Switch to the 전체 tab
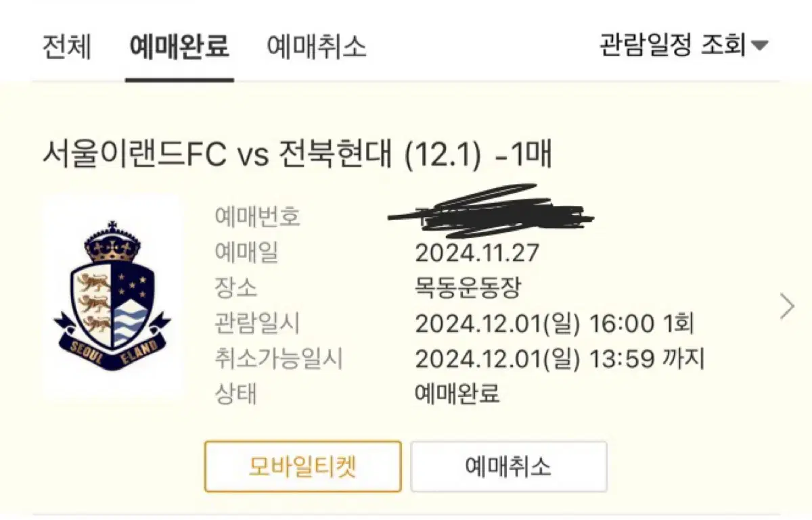Screen dimensions: 812x520 [67, 47]
